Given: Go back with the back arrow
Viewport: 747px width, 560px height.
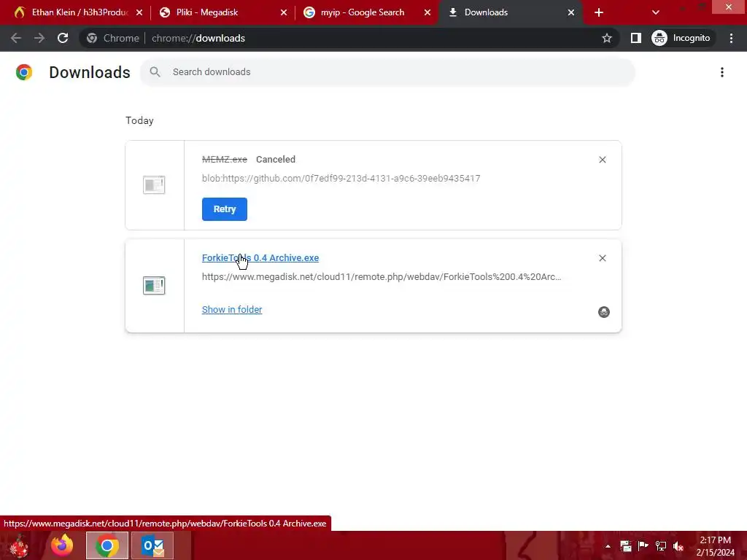Looking at the screenshot, I should 16,38.
